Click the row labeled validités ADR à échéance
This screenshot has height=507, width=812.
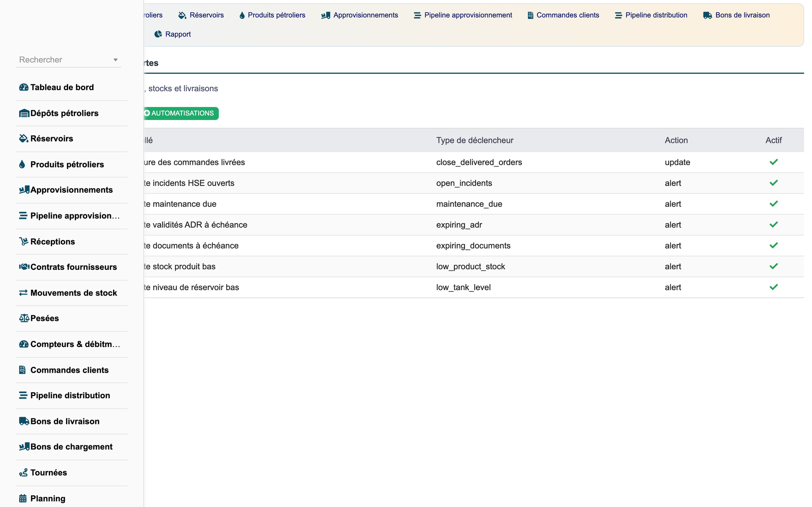click(x=474, y=225)
